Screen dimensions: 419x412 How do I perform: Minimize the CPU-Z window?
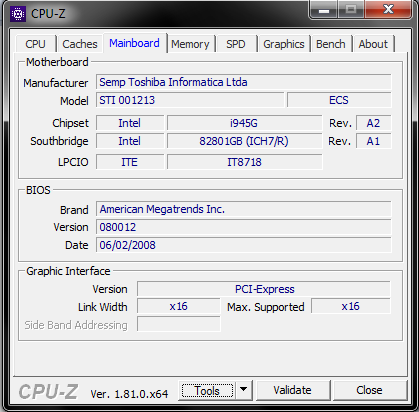point(324,10)
